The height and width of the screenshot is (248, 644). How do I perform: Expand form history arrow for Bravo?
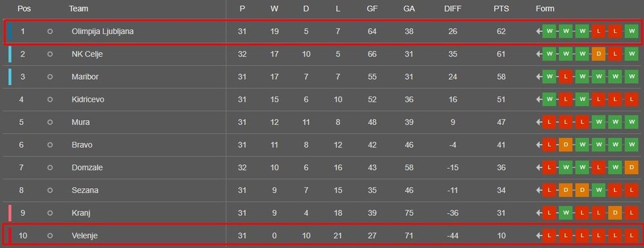click(x=539, y=145)
